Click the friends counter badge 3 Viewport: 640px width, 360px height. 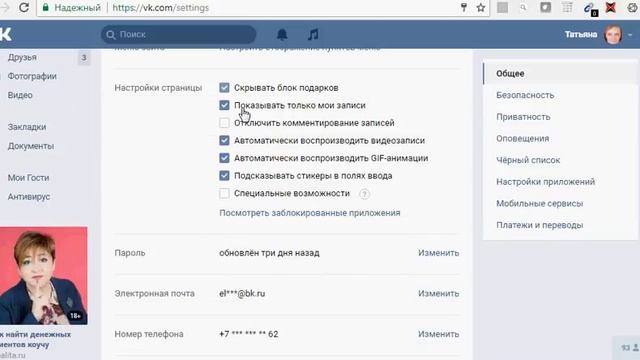[84, 58]
